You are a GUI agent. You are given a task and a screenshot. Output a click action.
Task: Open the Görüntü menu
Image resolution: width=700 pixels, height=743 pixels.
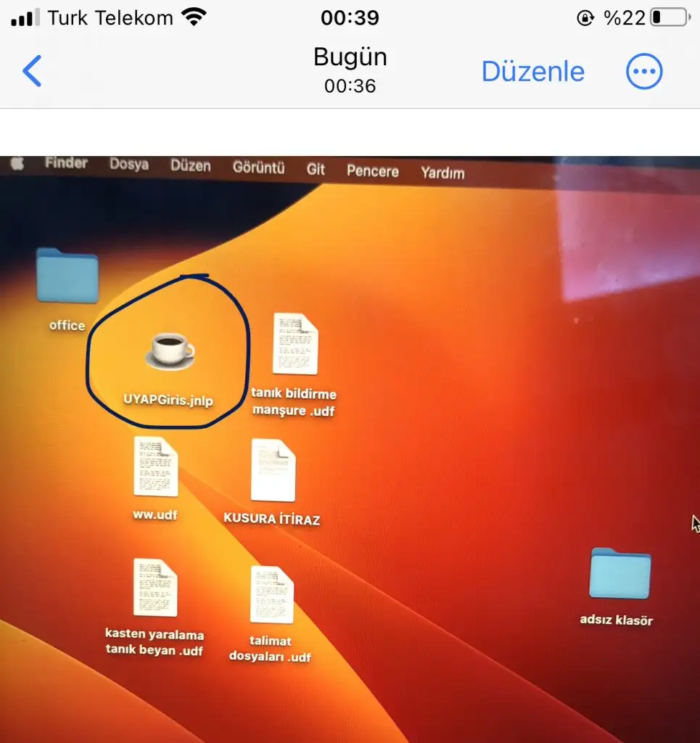(258, 168)
